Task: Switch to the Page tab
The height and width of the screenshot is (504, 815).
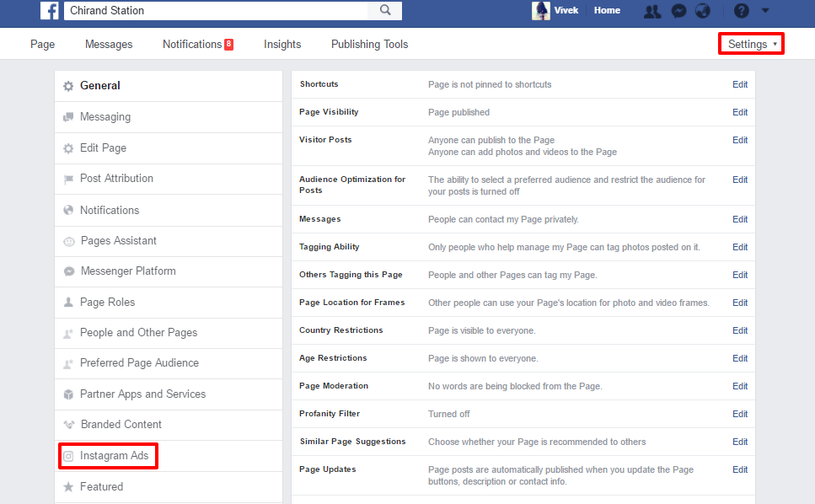Action: [x=43, y=44]
